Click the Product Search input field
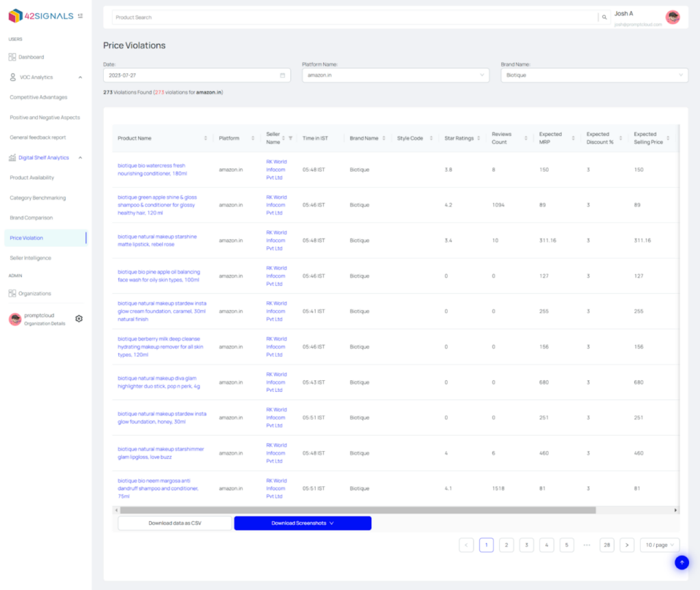The height and width of the screenshot is (590, 700). pyautogui.click(x=355, y=17)
